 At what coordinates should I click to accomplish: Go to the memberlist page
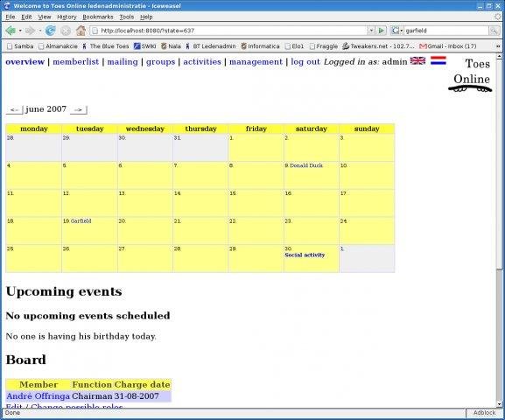[75, 61]
